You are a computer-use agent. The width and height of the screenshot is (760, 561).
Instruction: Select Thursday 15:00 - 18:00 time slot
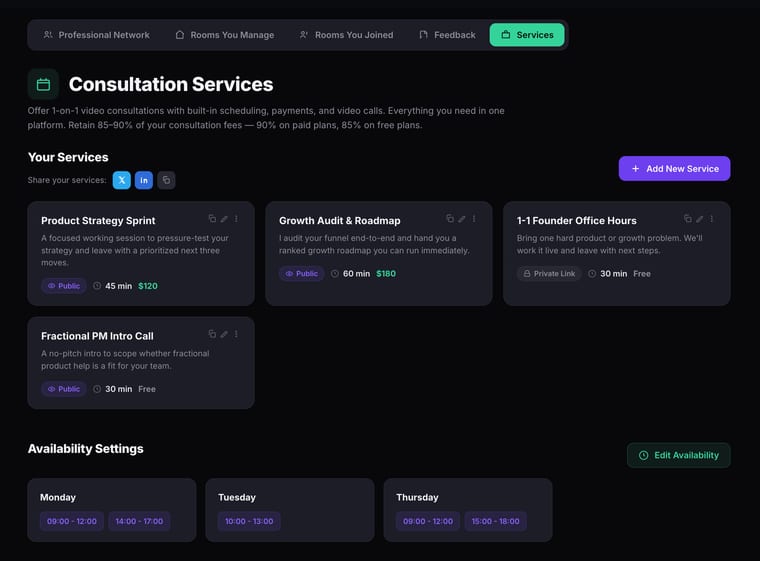pos(495,521)
